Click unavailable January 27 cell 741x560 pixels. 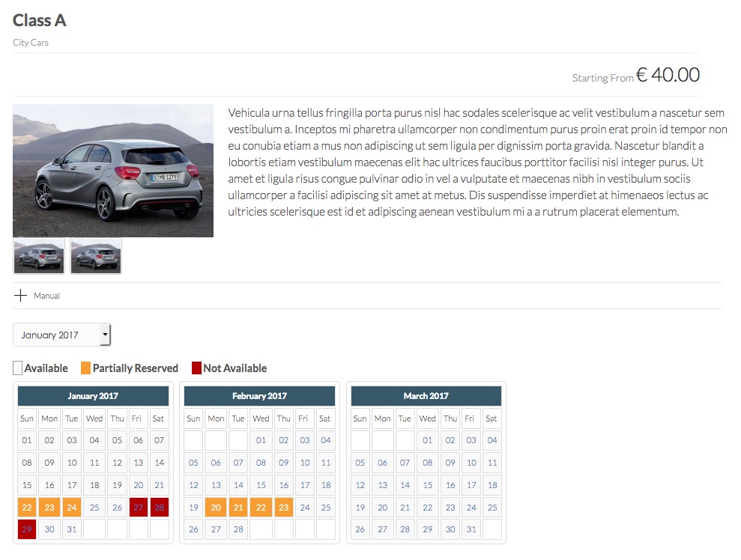(x=138, y=508)
